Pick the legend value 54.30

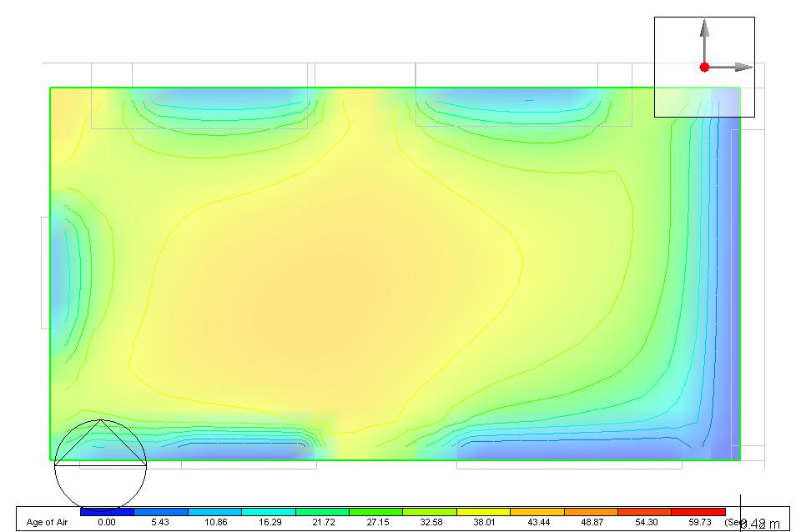tap(646, 522)
